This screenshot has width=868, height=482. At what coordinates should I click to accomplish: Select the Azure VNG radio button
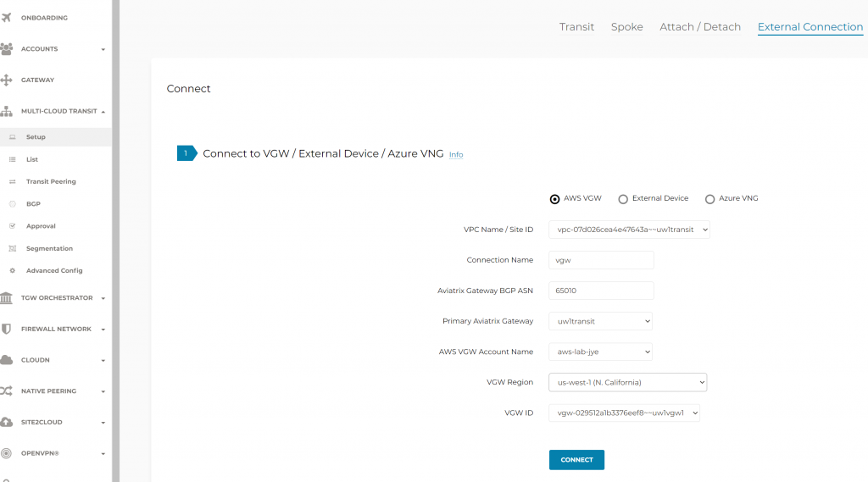tap(709, 199)
